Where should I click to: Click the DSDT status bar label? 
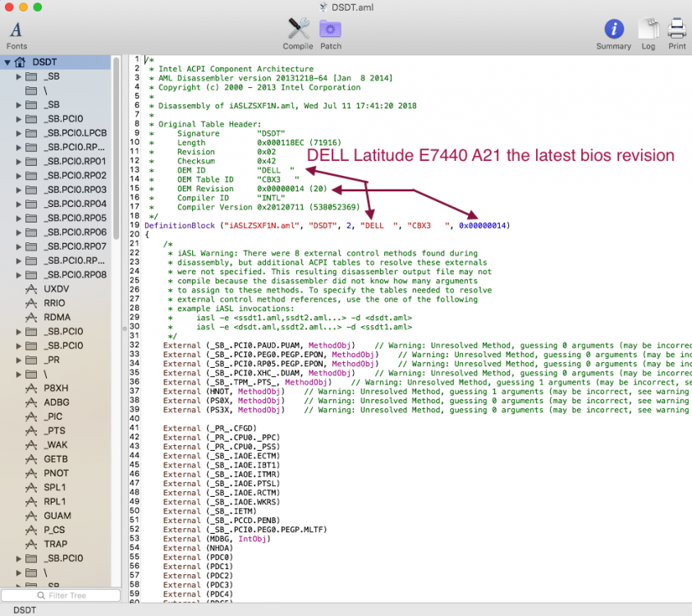[25, 609]
